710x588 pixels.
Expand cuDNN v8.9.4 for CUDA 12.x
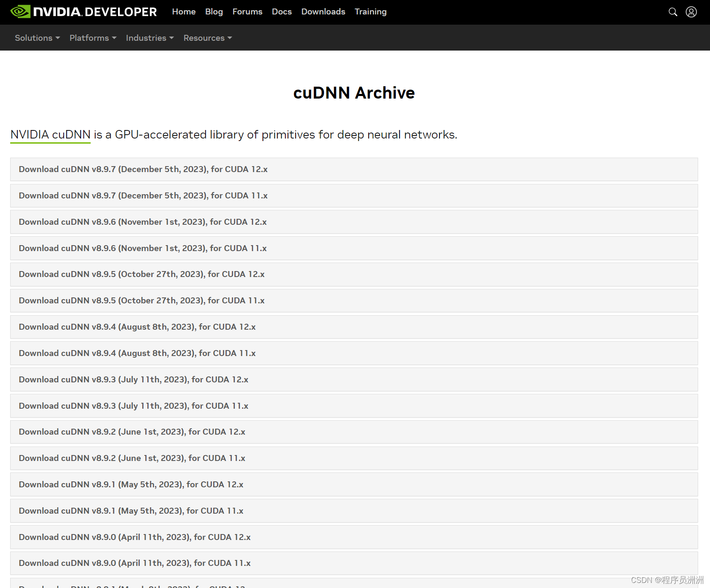pos(354,327)
